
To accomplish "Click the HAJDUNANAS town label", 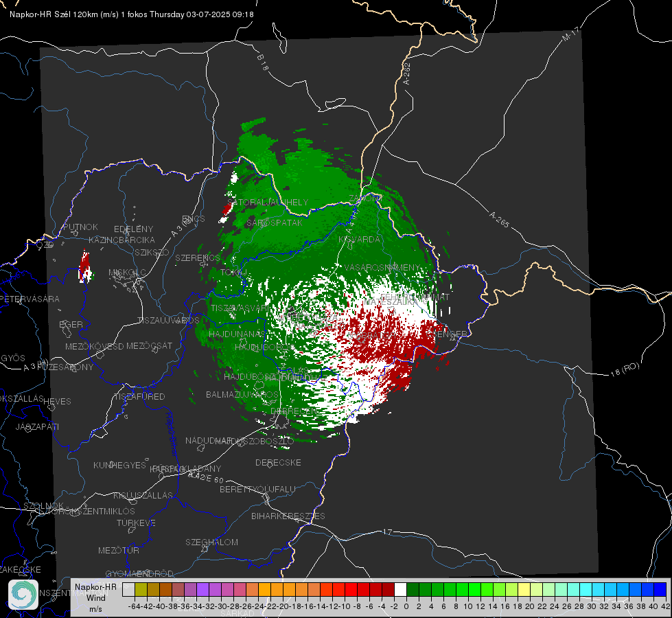I will point(237,334).
